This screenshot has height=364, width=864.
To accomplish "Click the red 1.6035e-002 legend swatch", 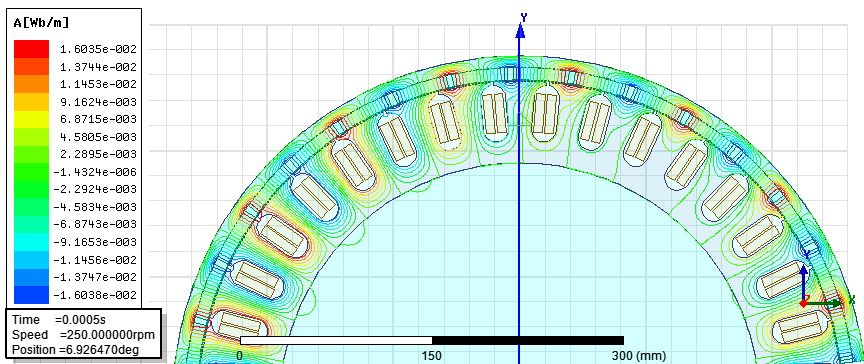I will click(31, 49).
